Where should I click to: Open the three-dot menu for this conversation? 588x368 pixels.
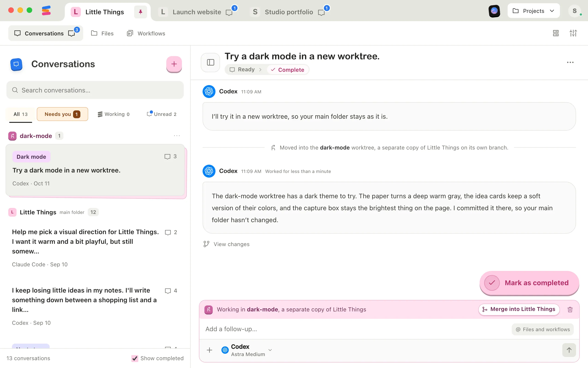[x=570, y=63]
